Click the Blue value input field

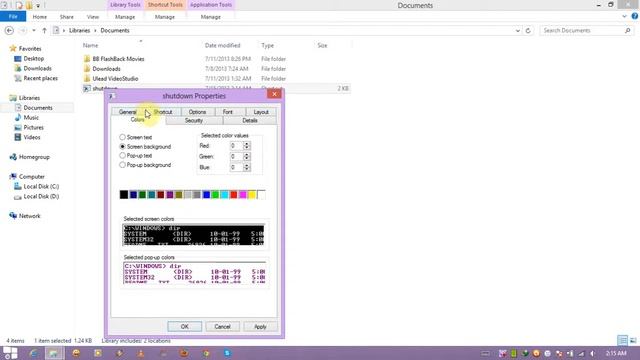[236, 167]
